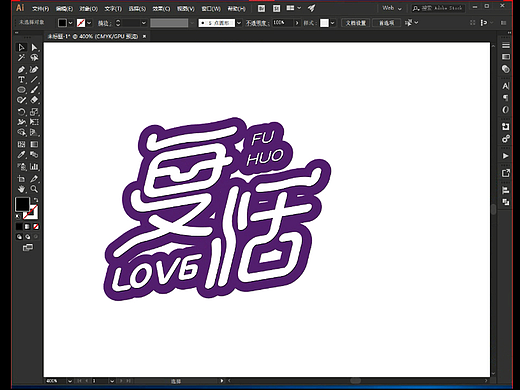Pick the Symbol Sprayer tool
Image resolution: width=520 pixels, height=390 pixels.
coord(21,166)
